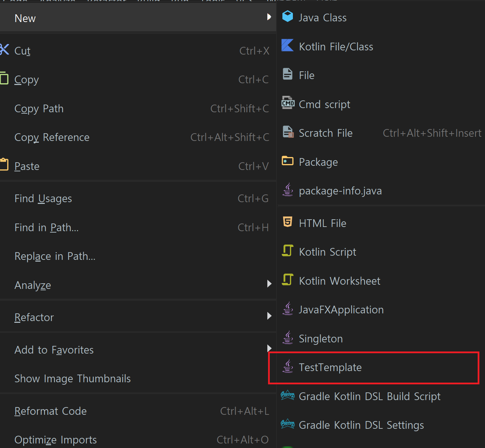Open Add to Favorites entry
The width and height of the screenshot is (485, 448).
pyautogui.click(x=138, y=350)
